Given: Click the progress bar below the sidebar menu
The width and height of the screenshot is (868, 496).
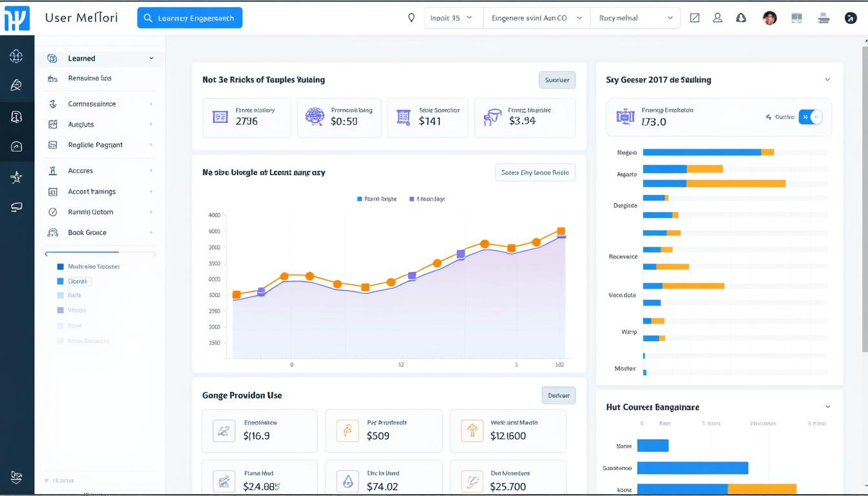Looking at the screenshot, I should (x=100, y=253).
